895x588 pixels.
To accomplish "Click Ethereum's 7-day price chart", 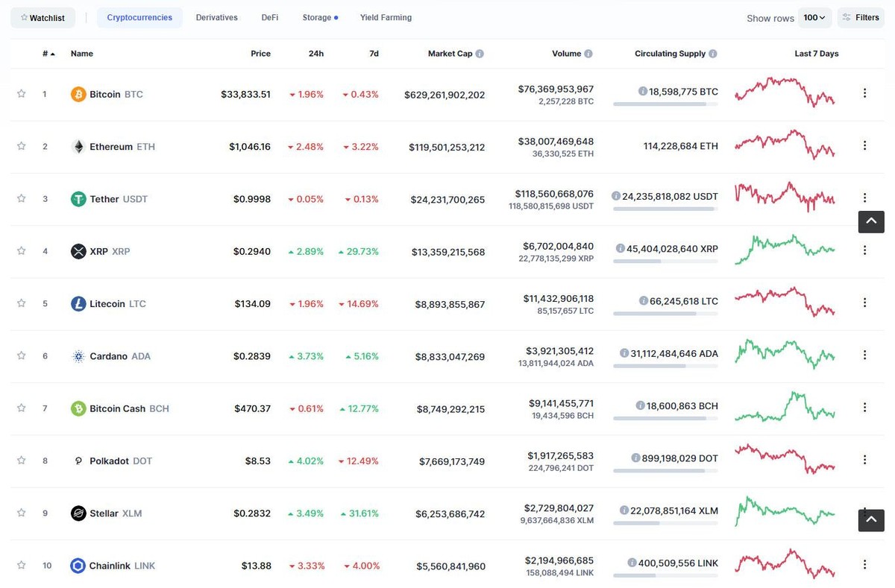I will coord(784,144).
